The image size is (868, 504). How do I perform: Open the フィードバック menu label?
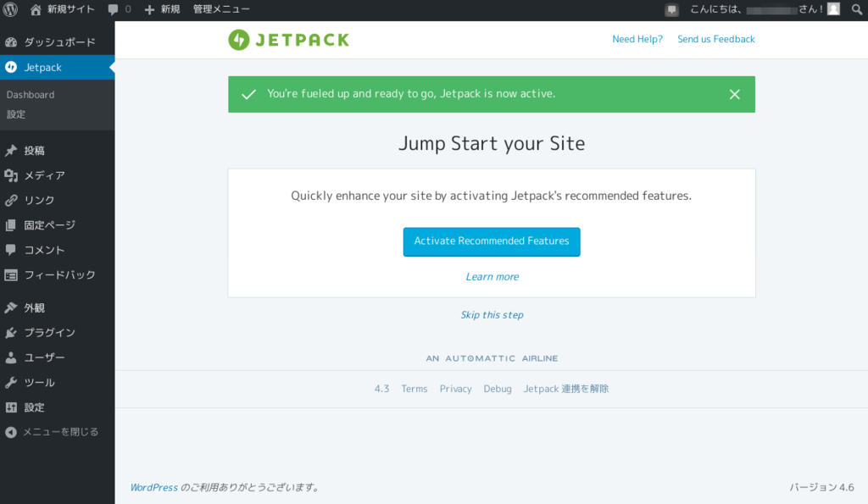(60, 275)
